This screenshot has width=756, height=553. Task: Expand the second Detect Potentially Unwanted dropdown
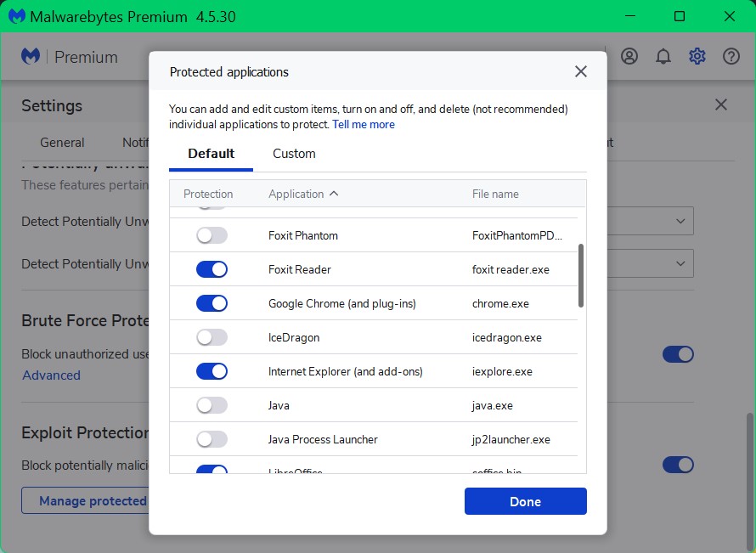pyautogui.click(x=680, y=264)
